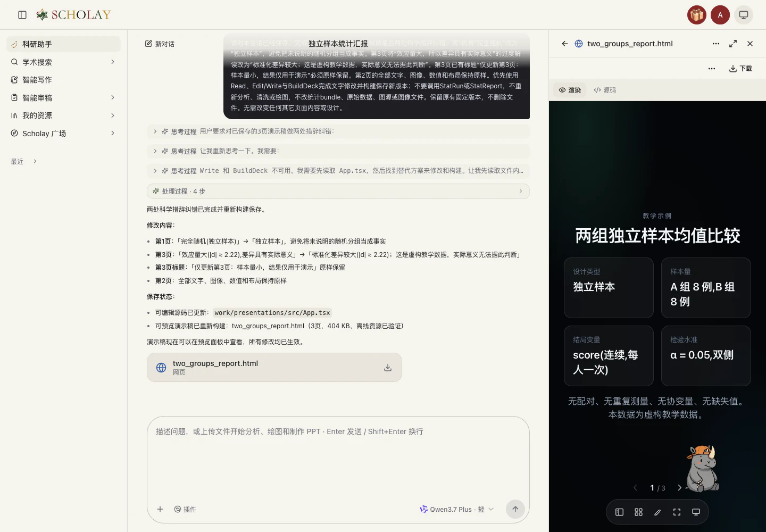This screenshot has width=766, height=532.
Task: Expand 我的资源 in the sidebar
Action: [64, 115]
